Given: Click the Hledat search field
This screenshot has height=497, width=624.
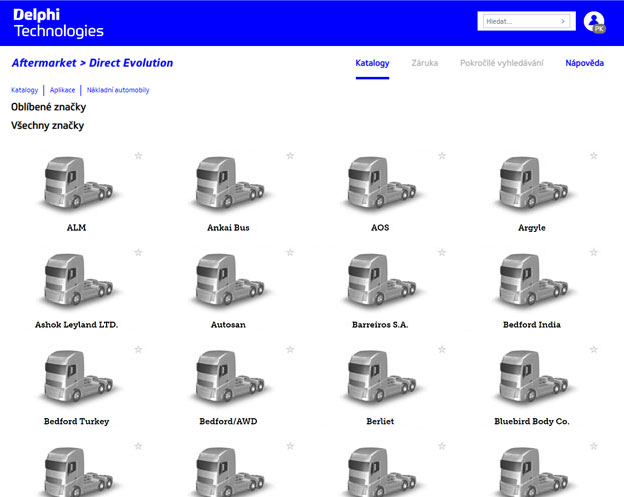Looking at the screenshot, I should [526, 21].
